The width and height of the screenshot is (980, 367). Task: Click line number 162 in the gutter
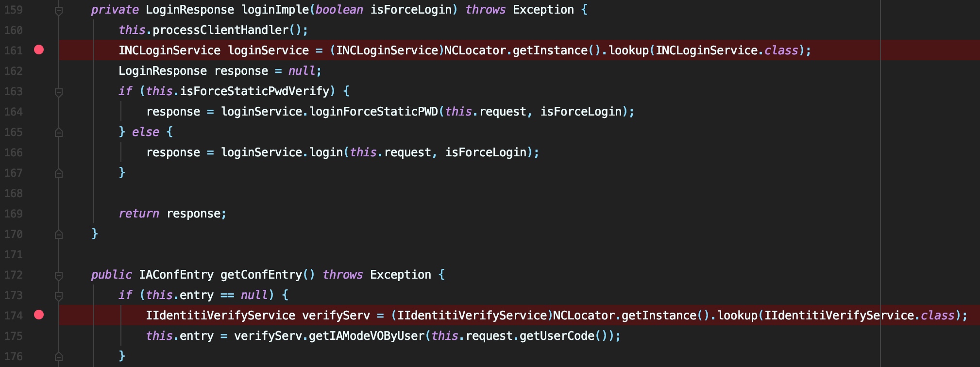(x=14, y=71)
